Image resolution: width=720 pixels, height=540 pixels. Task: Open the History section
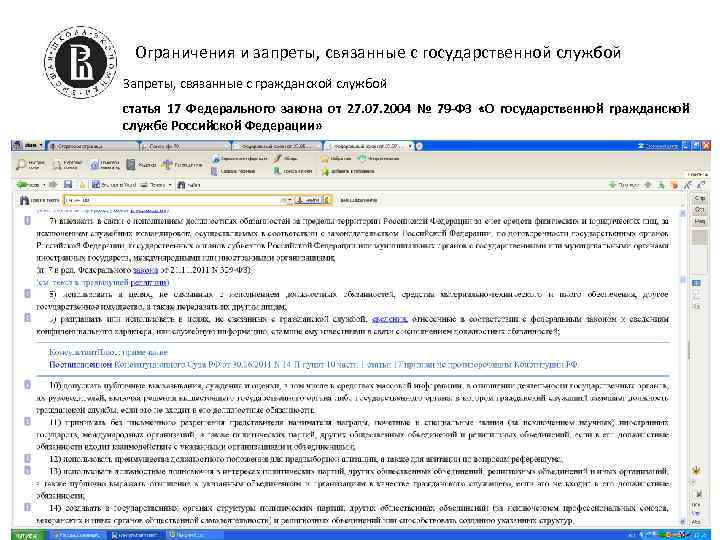click(x=378, y=158)
